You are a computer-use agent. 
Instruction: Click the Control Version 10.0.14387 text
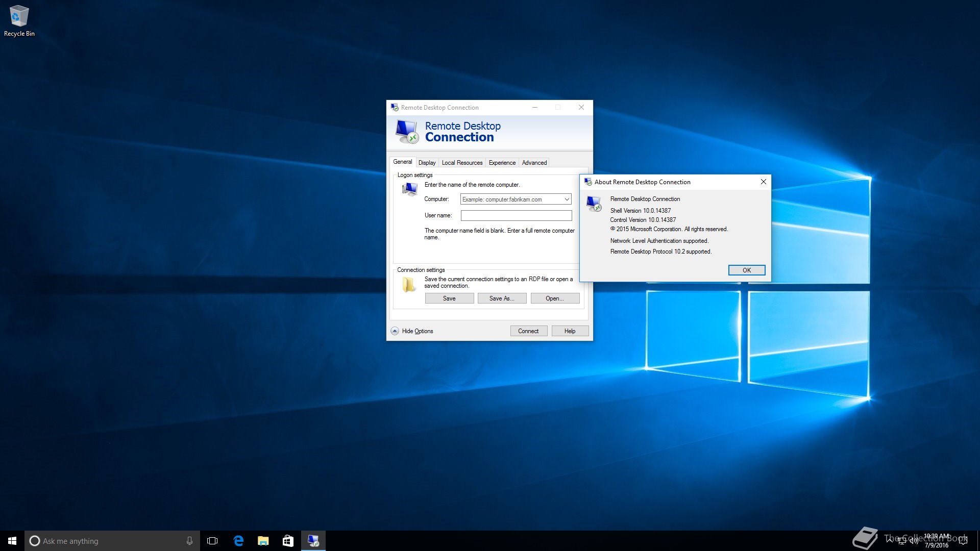click(x=643, y=220)
